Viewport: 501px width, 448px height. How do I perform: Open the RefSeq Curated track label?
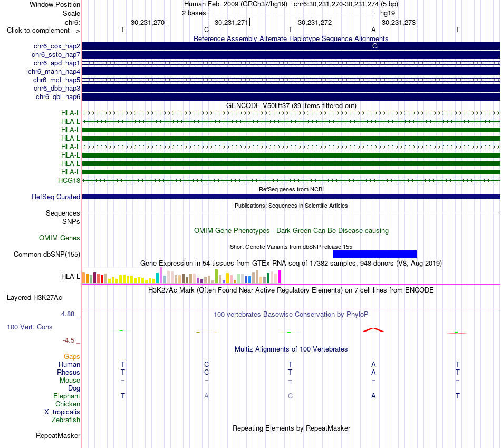pyautogui.click(x=56, y=197)
